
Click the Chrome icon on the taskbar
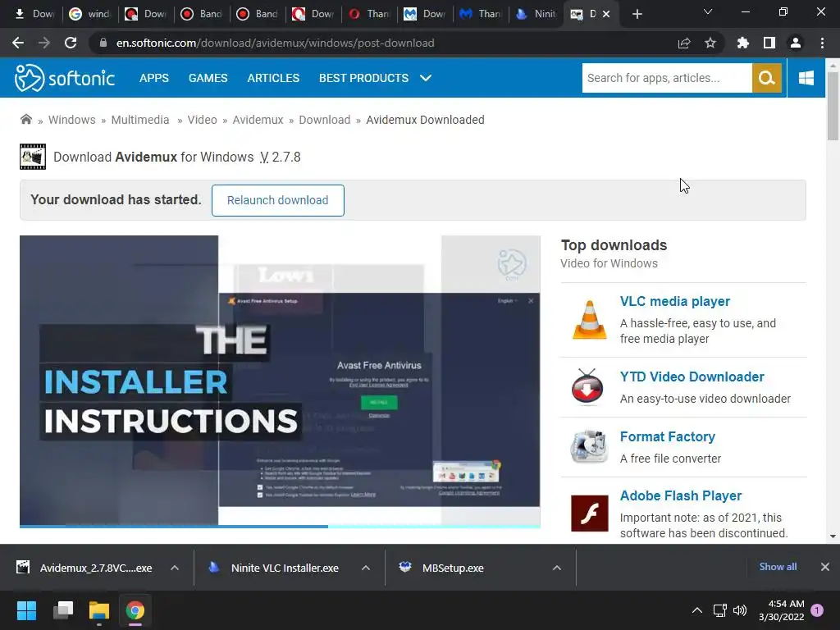click(x=135, y=610)
